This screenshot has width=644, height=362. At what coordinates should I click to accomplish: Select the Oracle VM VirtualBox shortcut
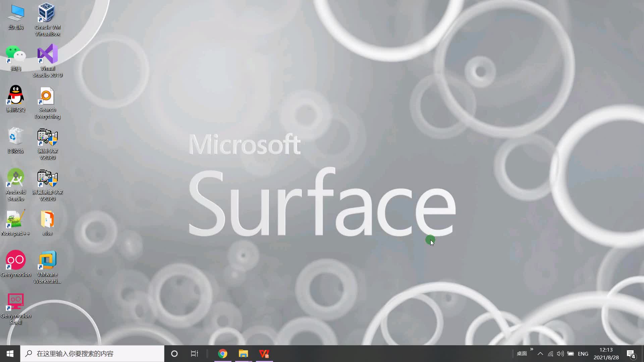pyautogui.click(x=47, y=20)
